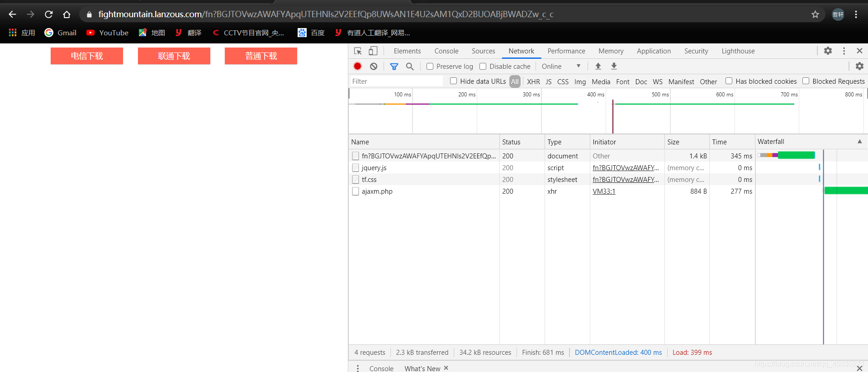The width and height of the screenshot is (868, 372).
Task: Enable Preserve log checkbox
Action: pos(430,66)
